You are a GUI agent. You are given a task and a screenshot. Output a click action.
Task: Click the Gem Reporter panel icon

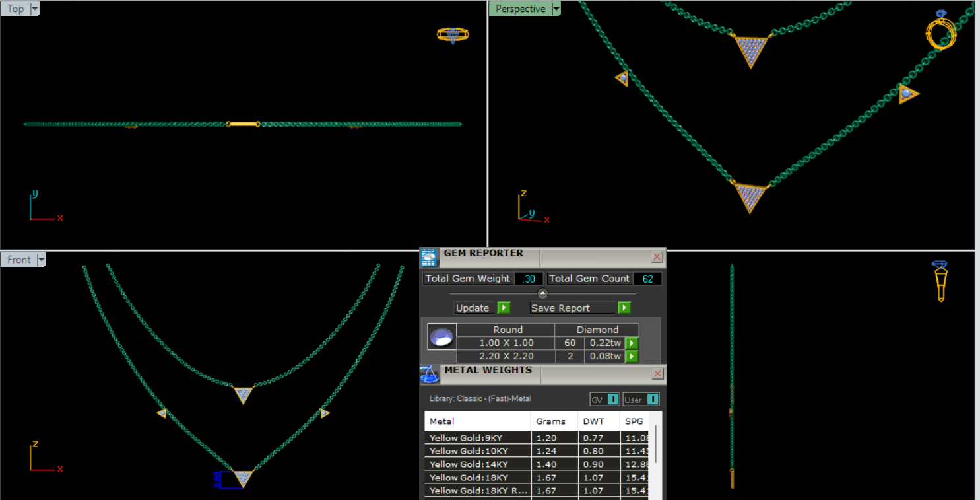[429, 257]
